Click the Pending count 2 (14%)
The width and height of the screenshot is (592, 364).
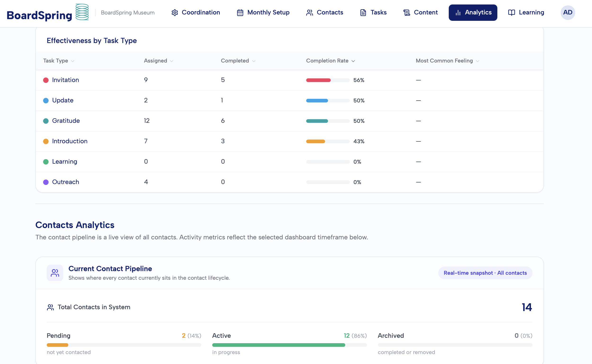pos(191,336)
